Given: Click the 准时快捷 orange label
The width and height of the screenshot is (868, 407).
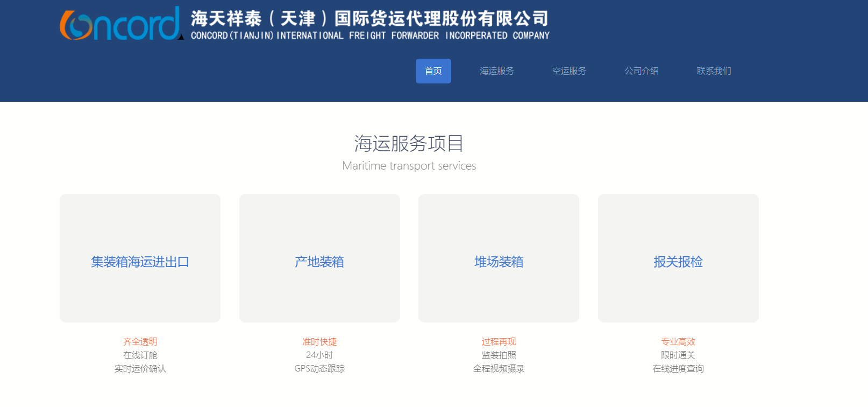Looking at the screenshot, I should tap(319, 342).
